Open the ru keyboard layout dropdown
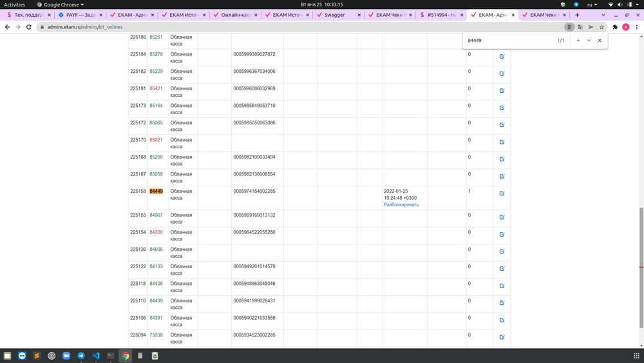Screen dimensions: 644x363 592,5
